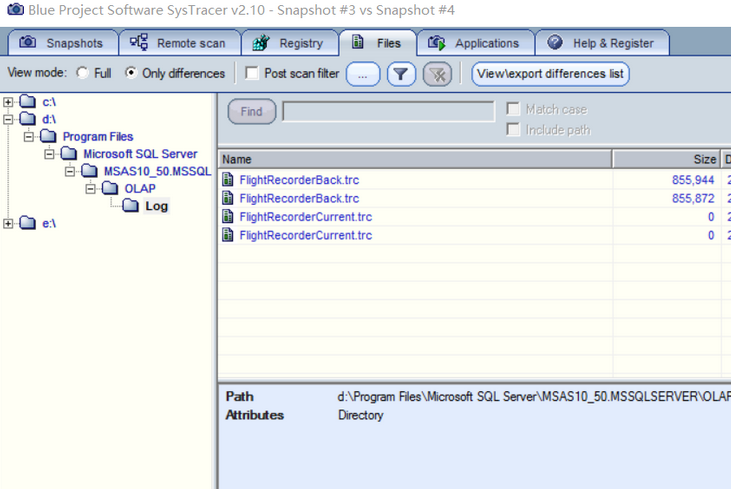This screenshot has width=731, height=489.
Task: Open the Registry tab
Action: point(290,43)
